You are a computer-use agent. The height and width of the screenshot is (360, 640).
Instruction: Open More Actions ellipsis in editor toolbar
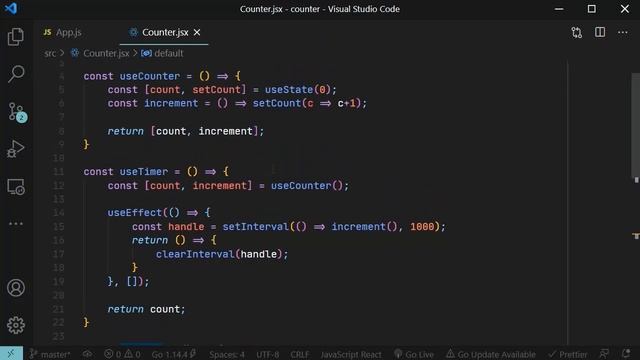[x=622, y=32]
